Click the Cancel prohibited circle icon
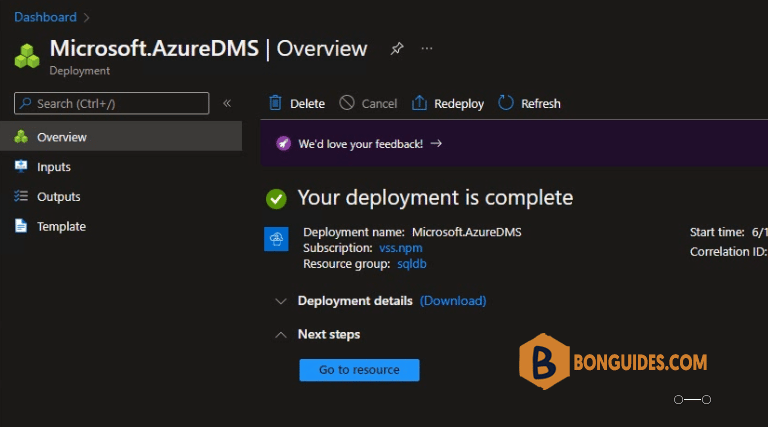Viewport: 768px width, 427px height. coord(347,103)
